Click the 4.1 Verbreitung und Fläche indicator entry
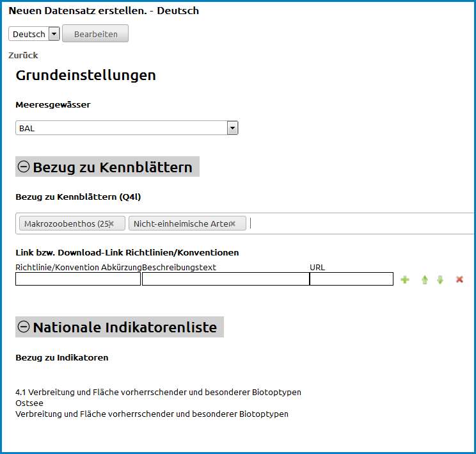 [158, 392]
